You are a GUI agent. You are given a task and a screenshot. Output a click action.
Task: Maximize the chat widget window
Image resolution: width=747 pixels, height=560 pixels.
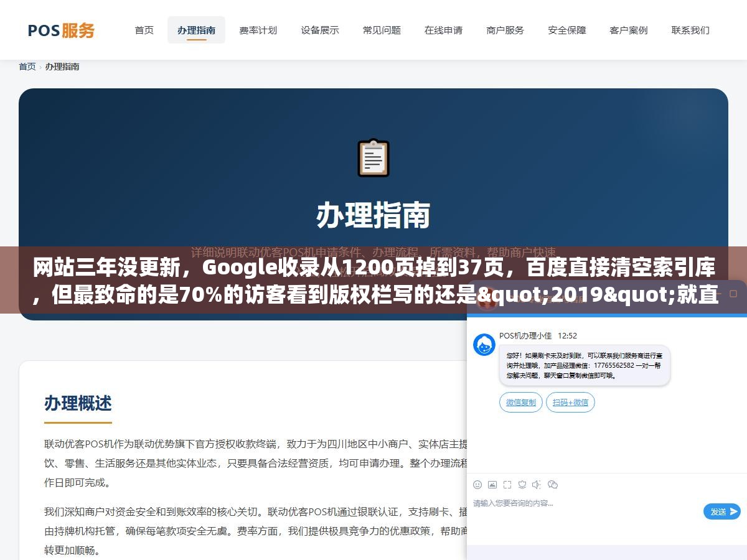click(735, 293)
